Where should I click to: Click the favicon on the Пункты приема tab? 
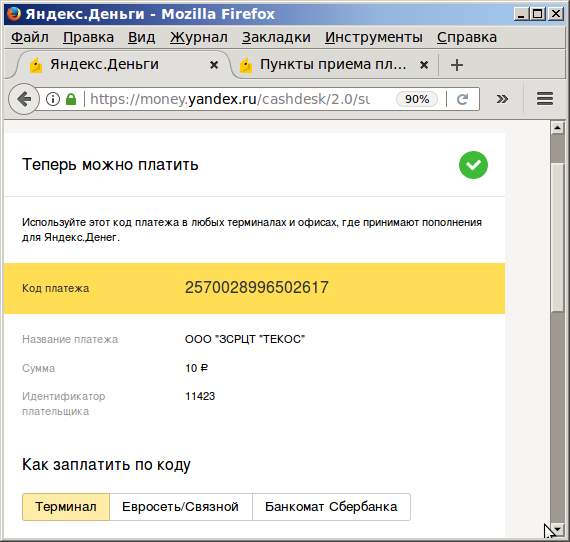coord(246,65)
